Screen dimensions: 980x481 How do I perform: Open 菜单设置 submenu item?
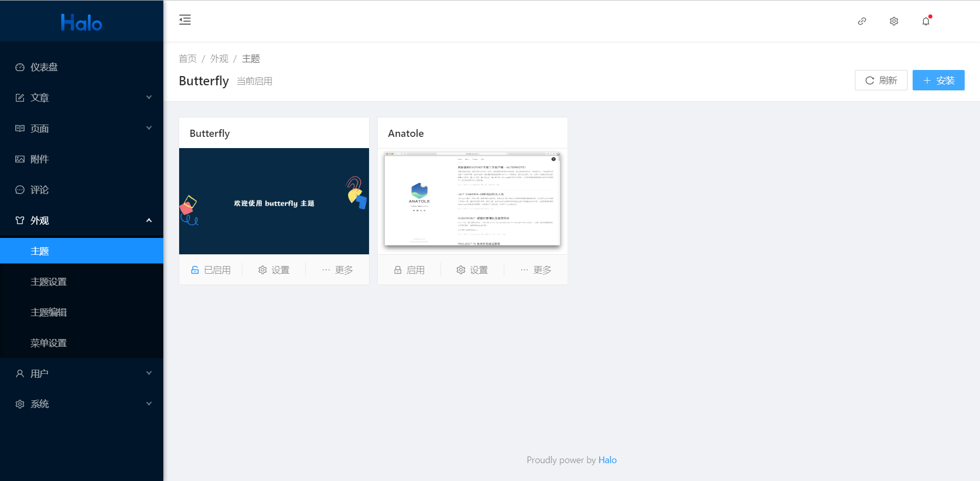coord(82,343)
